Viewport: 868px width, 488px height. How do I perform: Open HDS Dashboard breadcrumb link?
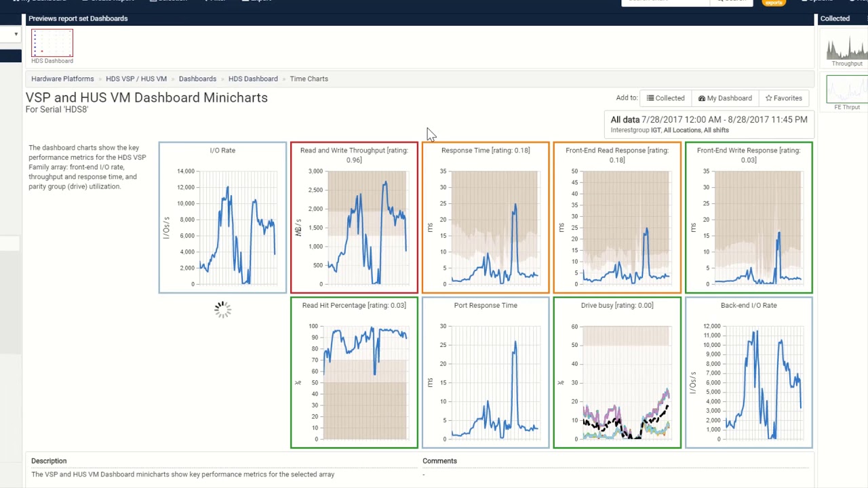(253, 79)
